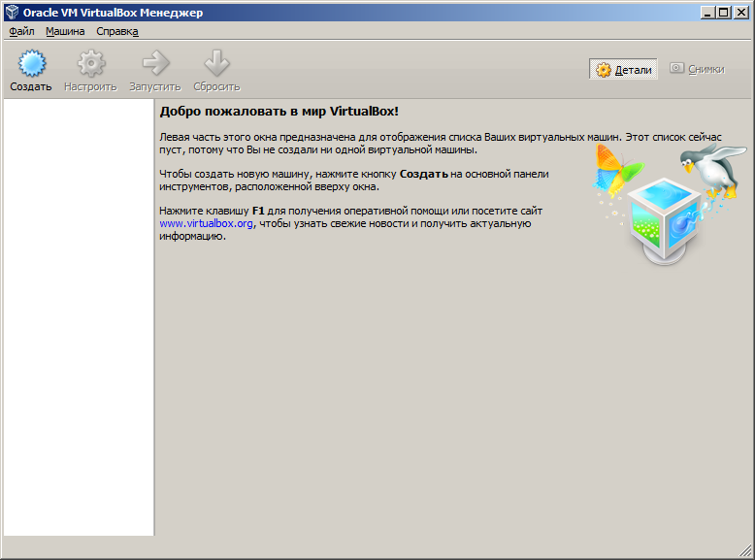The height and width of the screenshot is (560, 755).
Task: Minimize the VirtualBox Manager window
Action: (x=707, y=13)
